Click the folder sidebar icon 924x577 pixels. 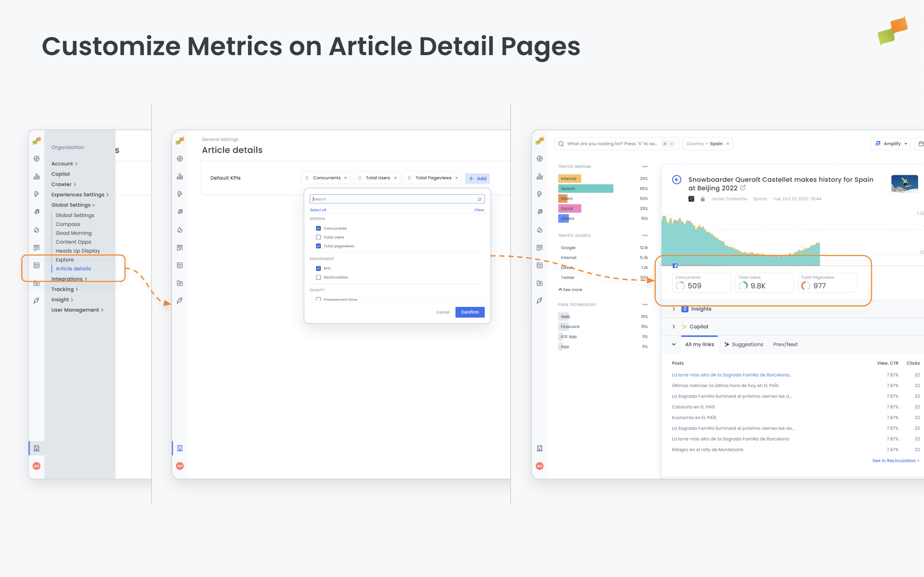(x=36, y=283)
